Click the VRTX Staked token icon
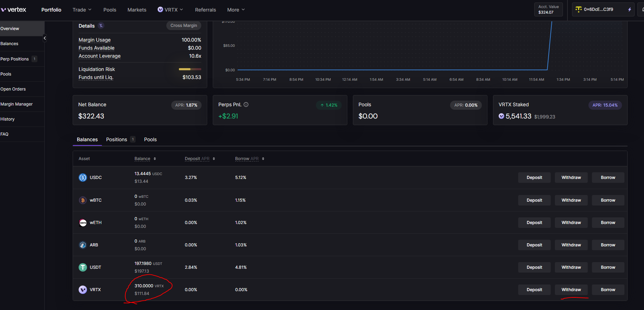The image size is (644, 310). [x=501, y=116]
